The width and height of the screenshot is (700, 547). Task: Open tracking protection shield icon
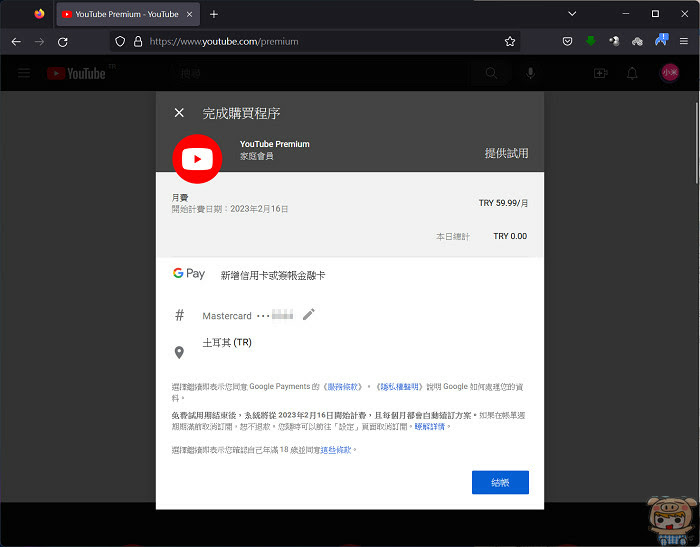click(120, 42)
